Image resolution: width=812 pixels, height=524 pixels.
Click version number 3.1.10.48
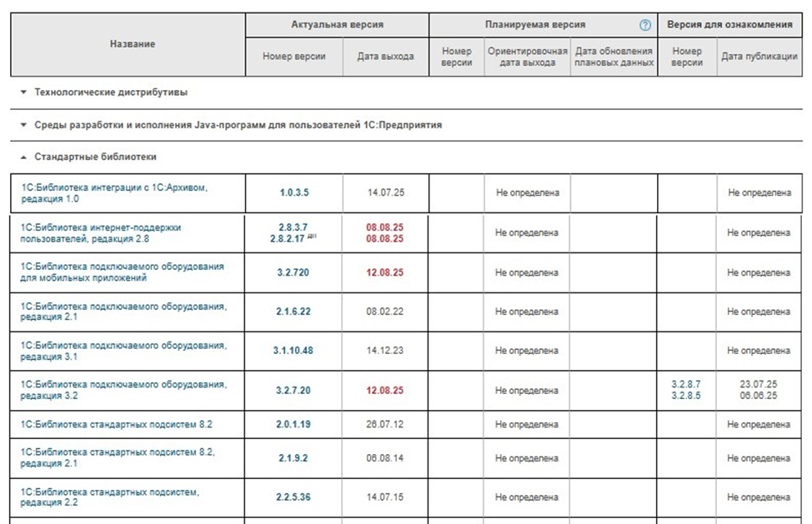[x=293, y=350]
